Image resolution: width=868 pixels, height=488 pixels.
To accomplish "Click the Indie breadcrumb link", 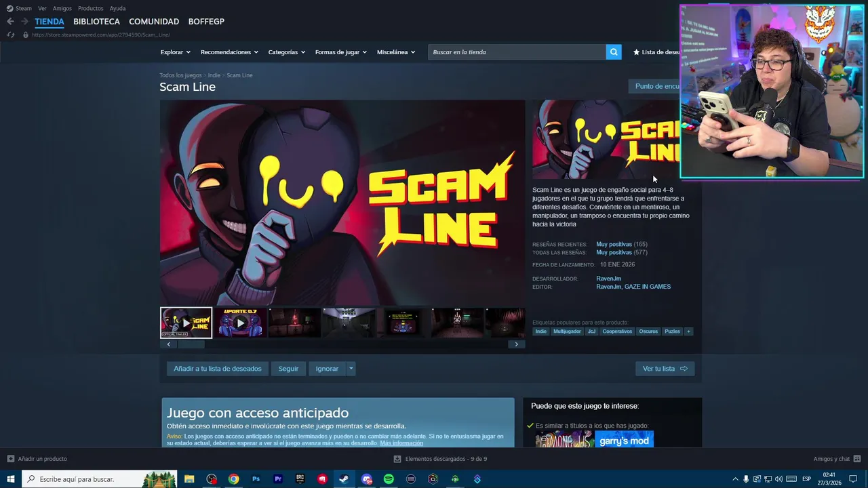I will point(214,75).
